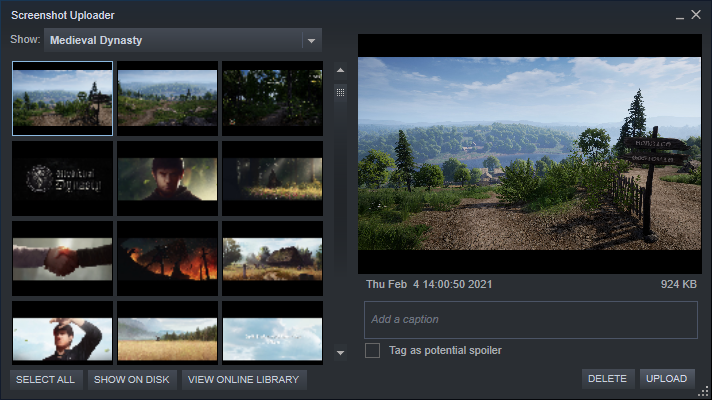Click the thumbnail list scrollbar handle

point(341,93)
